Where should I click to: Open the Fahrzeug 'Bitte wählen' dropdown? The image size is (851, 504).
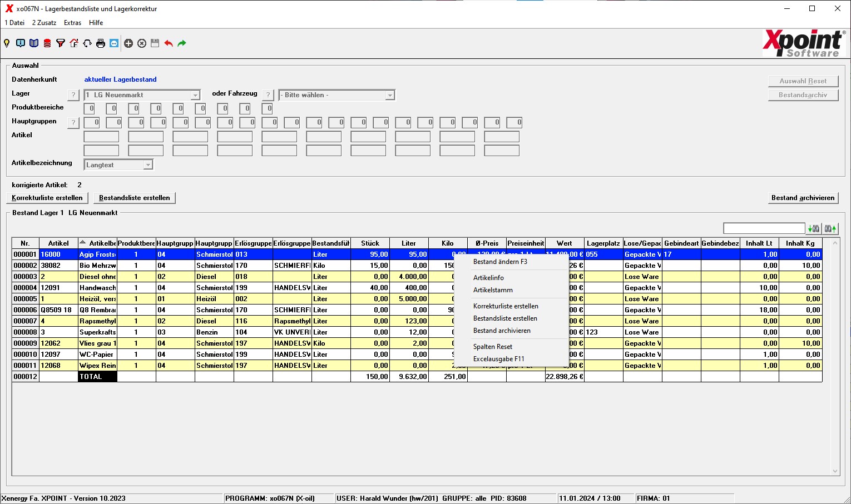pos(337,95)
